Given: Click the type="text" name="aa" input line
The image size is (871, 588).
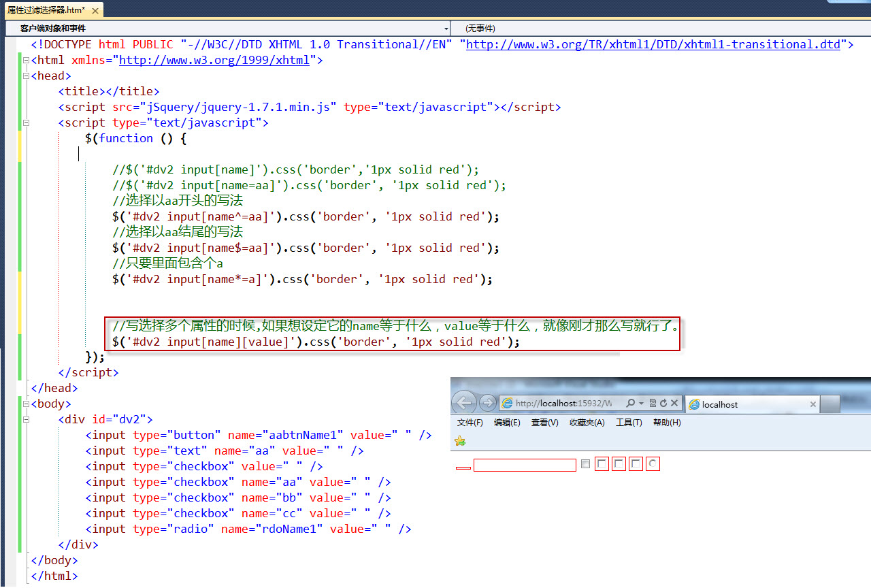Looking at the screenshot, I should click(225, 451).
